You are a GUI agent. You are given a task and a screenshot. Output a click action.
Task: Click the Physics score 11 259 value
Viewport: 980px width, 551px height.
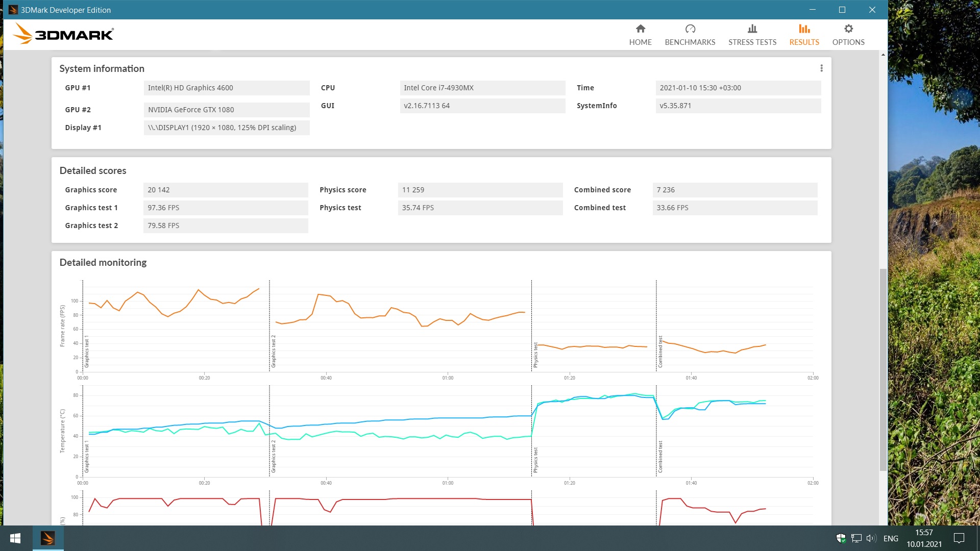click(x=480, y=190)
